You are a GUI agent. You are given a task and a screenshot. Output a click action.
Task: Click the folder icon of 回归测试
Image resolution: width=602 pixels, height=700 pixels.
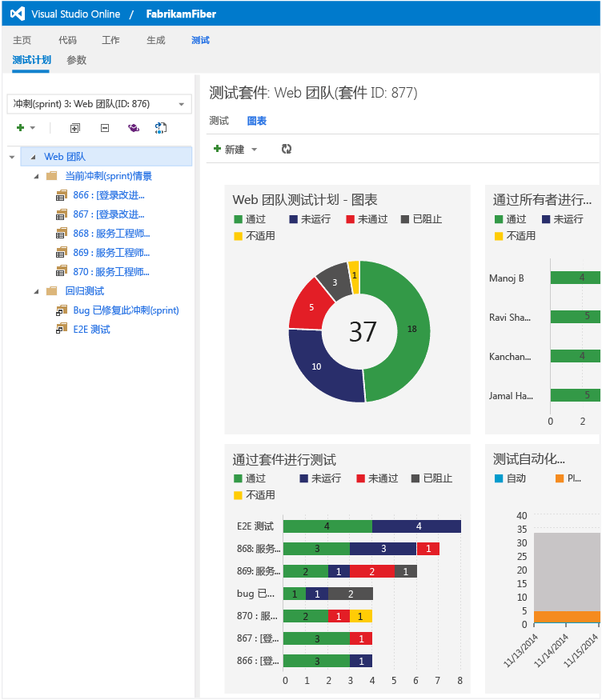[x=52, y=291]
